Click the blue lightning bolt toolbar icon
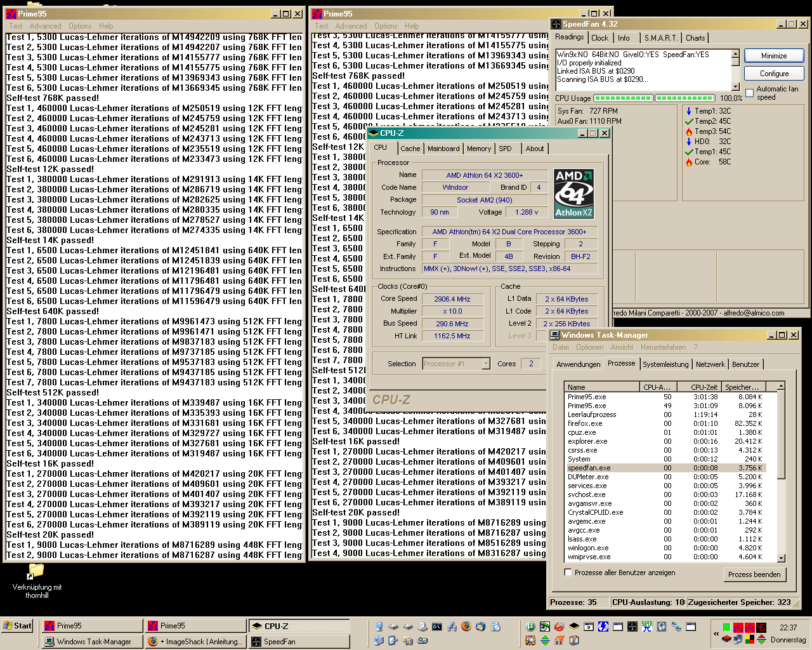812x650 pixels. click(x=604, y=627)
